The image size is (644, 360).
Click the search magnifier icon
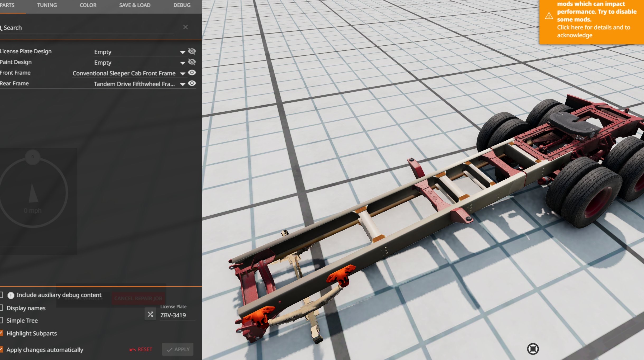[x=1, y=28]
